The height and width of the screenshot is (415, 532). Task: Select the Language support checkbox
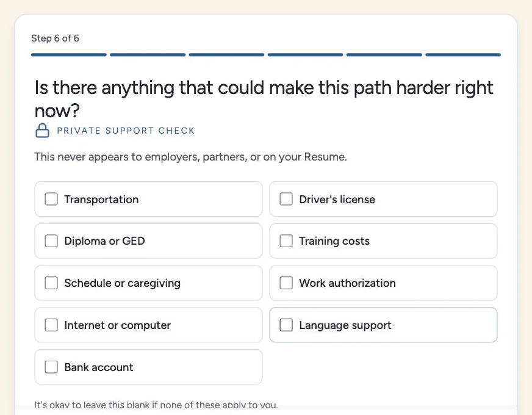(x=286, y=325)
